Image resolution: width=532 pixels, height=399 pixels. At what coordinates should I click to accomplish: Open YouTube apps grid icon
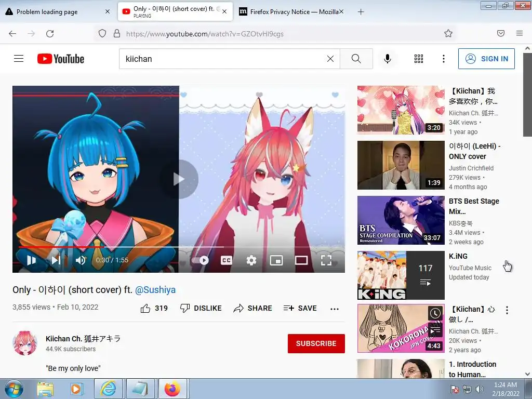(419, 59)
